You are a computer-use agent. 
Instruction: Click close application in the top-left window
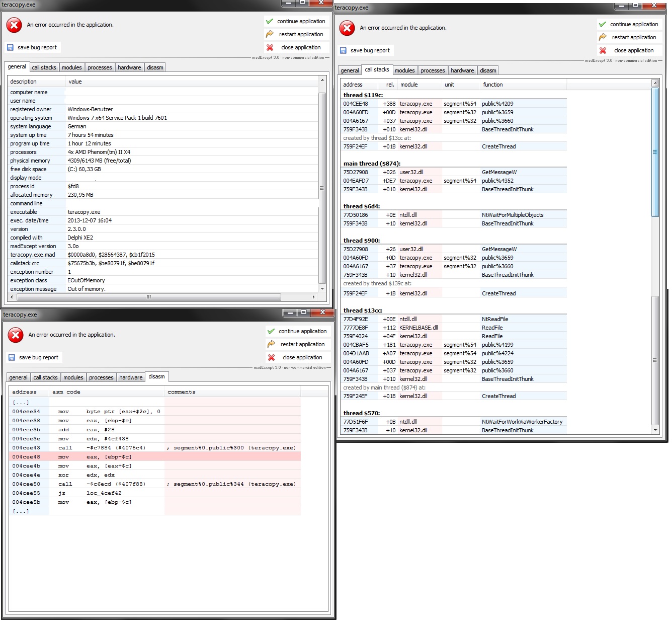(297, 47)
